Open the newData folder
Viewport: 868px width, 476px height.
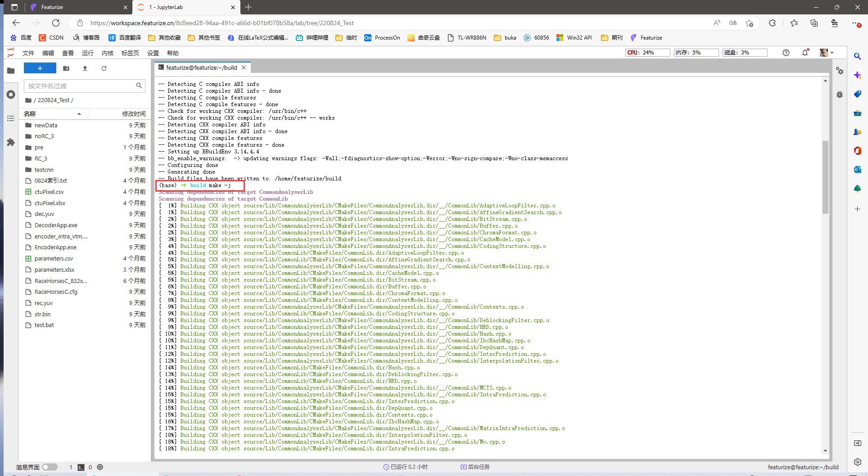(86, 125)
